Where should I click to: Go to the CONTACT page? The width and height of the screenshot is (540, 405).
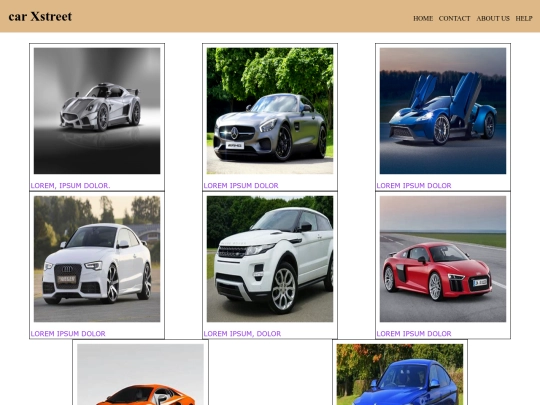point(454,19)
